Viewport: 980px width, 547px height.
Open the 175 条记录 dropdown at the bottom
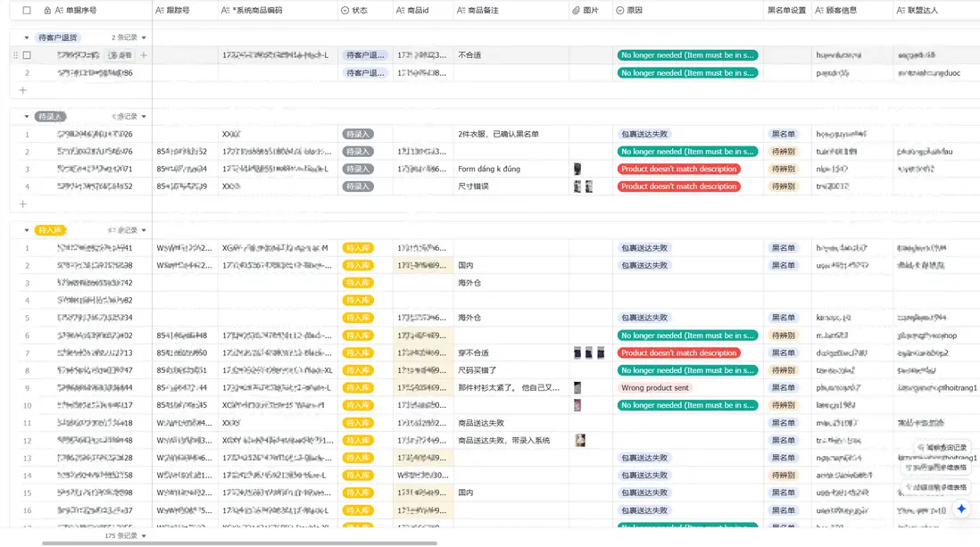click(x=125, y=535)
